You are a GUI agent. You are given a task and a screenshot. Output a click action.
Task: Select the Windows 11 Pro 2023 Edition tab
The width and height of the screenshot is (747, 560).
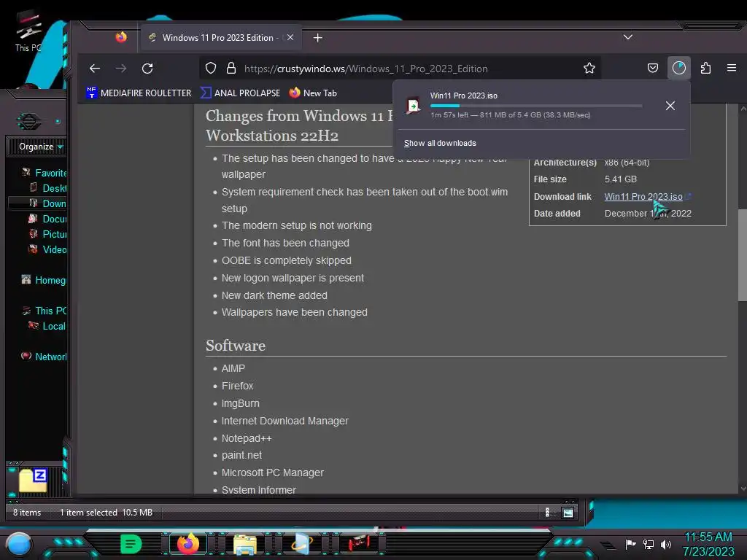220,38
